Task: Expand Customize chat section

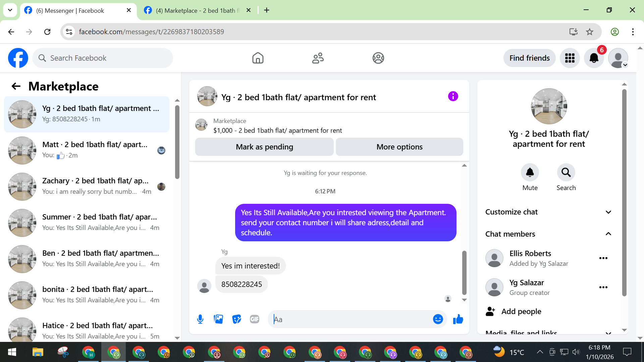Action: 548,212
